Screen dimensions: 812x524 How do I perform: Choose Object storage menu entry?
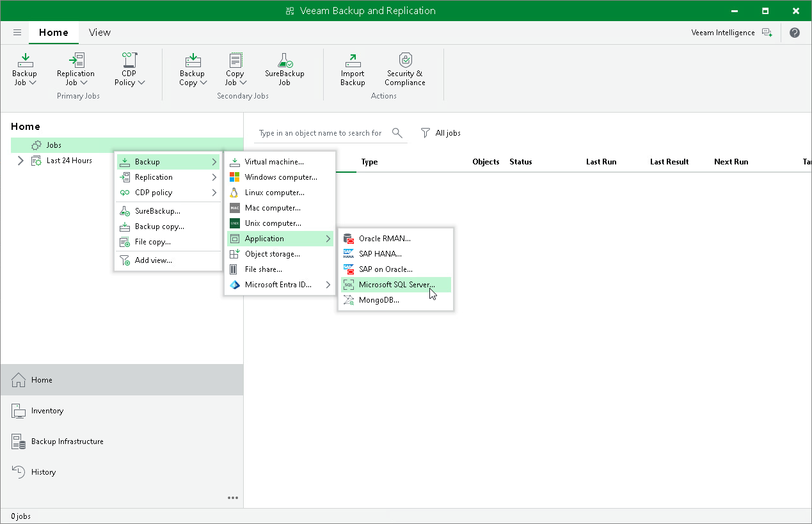pyautogui.click(x=280, y=254)
